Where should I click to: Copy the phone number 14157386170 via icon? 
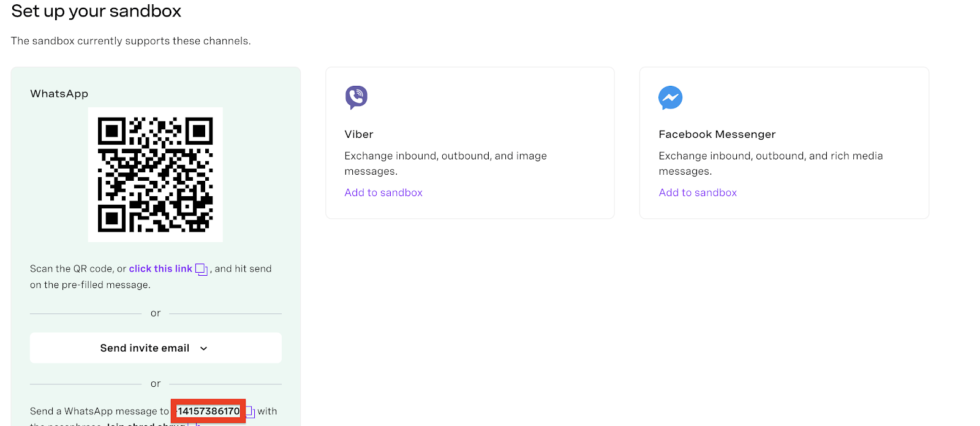pos(251,412)
